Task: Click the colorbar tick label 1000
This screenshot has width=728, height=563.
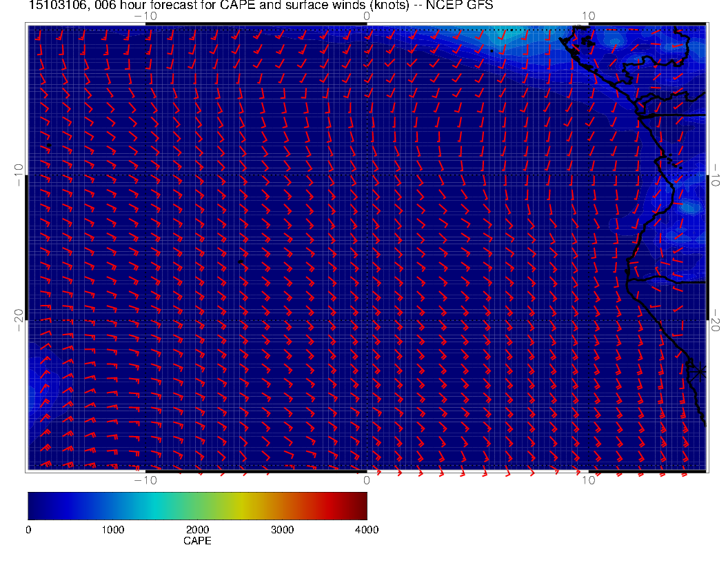Action: click(x=113, y=530)
